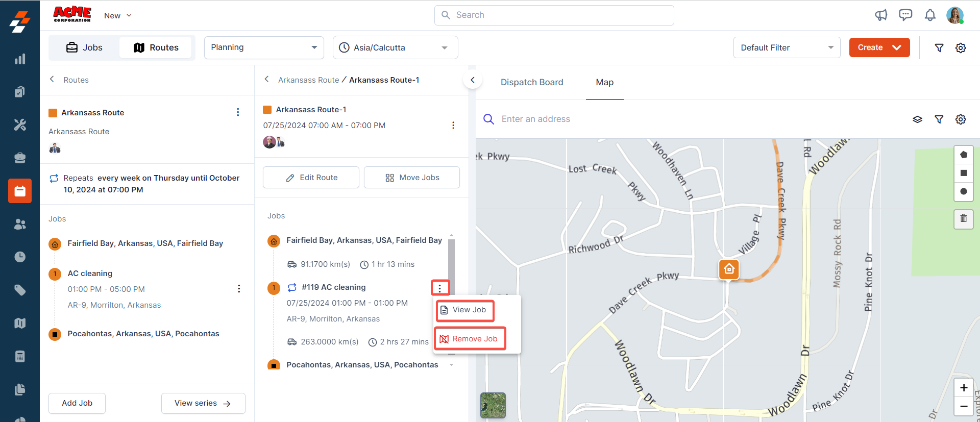Zoom out the map with minus button
The image size is (980, 422).
click(x=964, y=406)
